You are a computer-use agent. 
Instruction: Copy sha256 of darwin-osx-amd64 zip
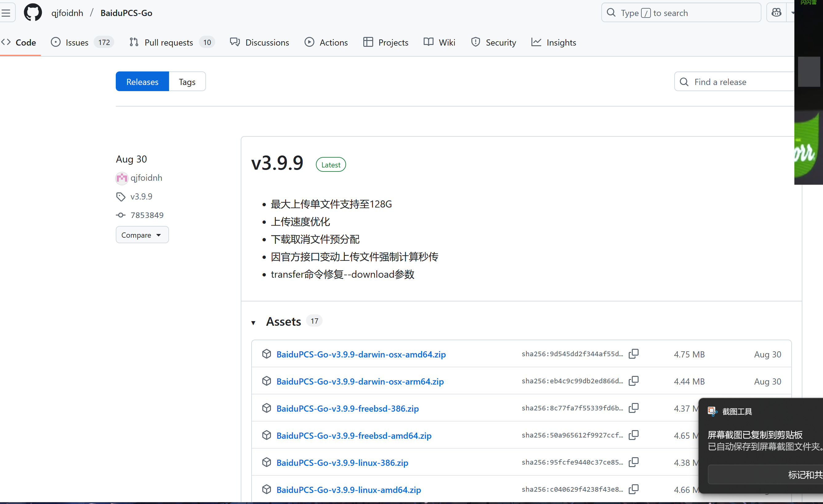click(x=633, y=354)
